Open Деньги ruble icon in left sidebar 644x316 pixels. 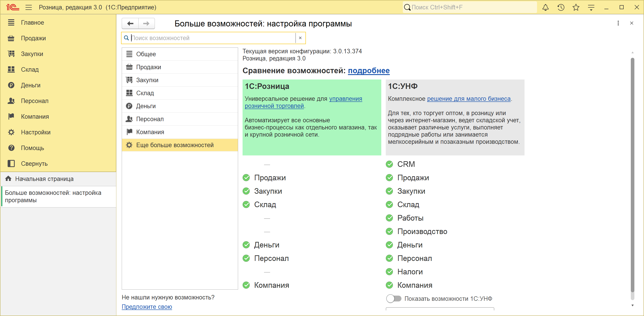pos(11,85)
